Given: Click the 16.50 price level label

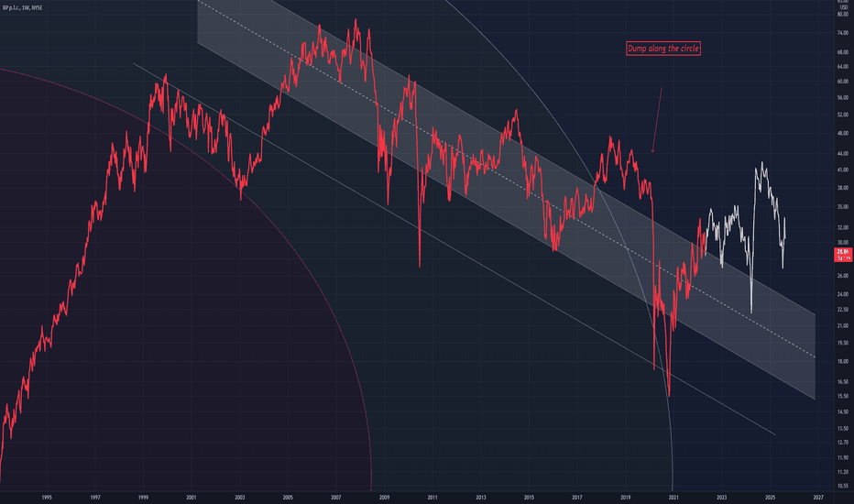Looking at the screenshot, I should 843,382.
